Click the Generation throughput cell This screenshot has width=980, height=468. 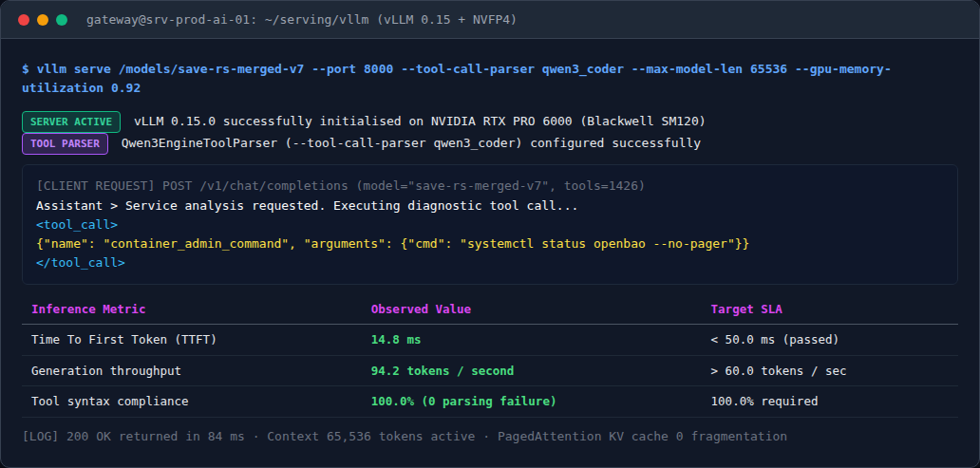pos(106,370)
